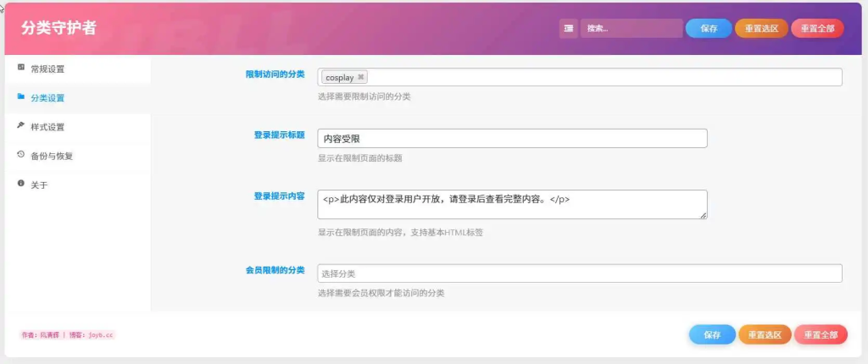The image size is (868, 364).
Task: Click the 常规设置 sidebar icon
Action: [21, 68]
